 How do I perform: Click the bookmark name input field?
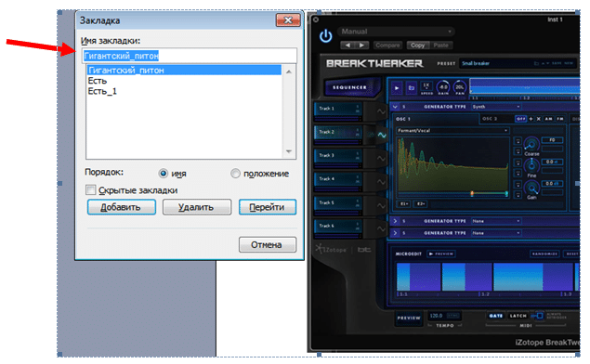(190, 56)
